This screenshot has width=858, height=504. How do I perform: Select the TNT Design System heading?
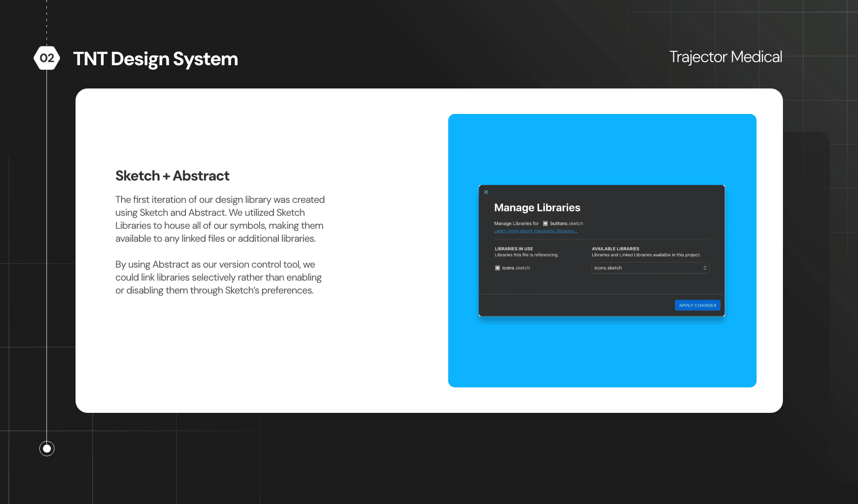[x=156, y=59]
